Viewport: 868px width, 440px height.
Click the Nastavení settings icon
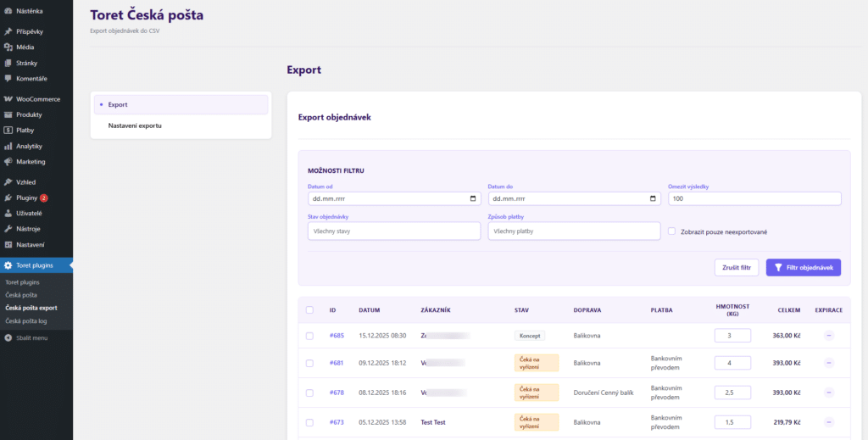point(8,245)
